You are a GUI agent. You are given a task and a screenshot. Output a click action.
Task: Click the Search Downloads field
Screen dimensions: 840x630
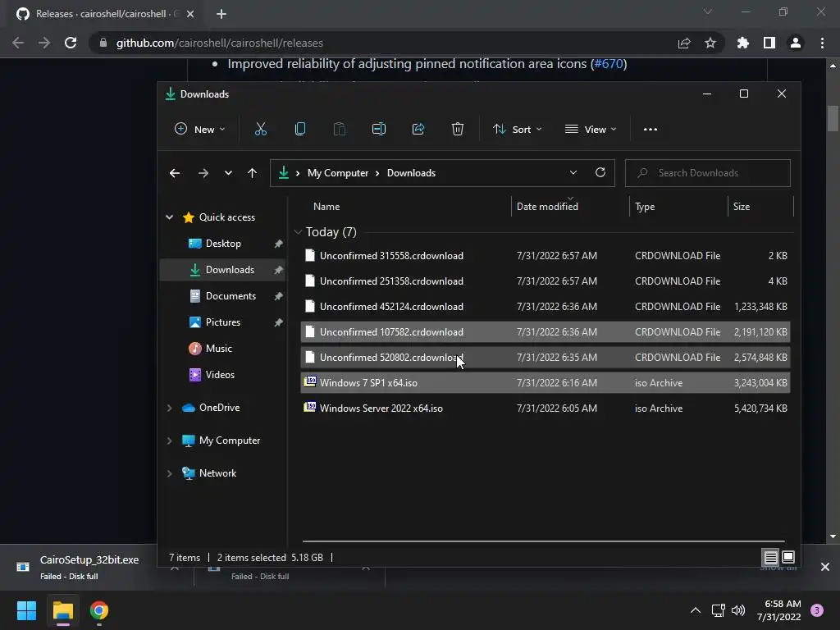(x=707, y=173)
